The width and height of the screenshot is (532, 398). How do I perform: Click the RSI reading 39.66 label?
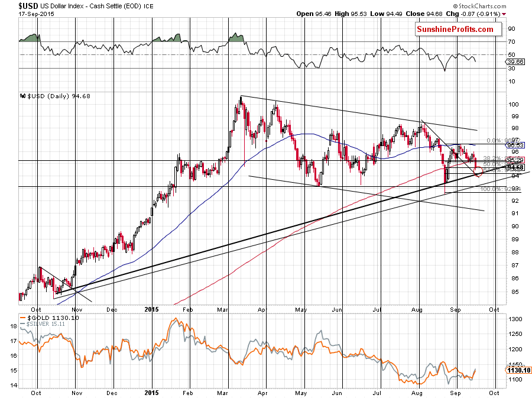tap(515, 62)
